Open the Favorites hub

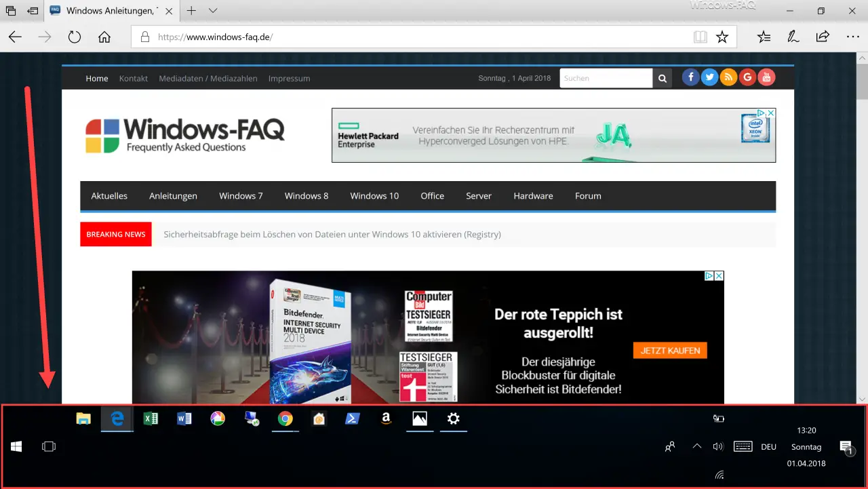[764, 37]
